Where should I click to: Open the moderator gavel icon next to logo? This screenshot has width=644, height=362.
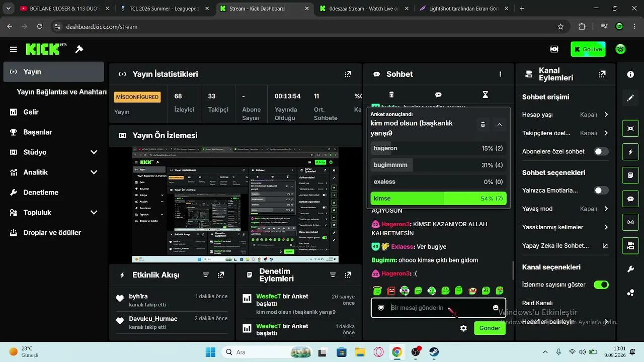pos(79,49)
